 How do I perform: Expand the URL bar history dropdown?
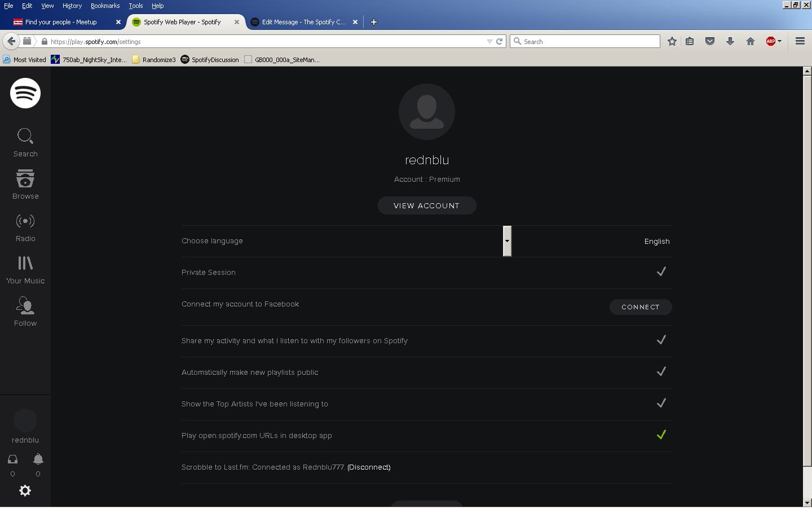click(489, 41)
